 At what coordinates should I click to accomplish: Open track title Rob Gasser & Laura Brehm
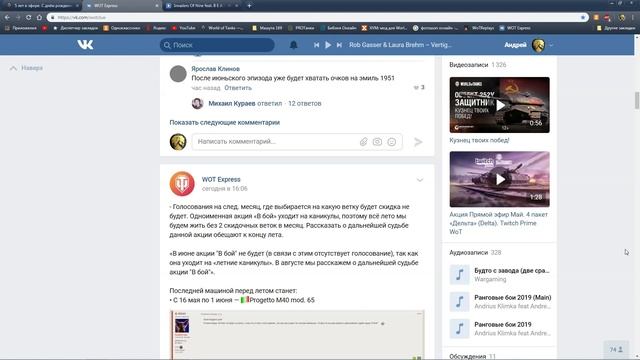400,45
